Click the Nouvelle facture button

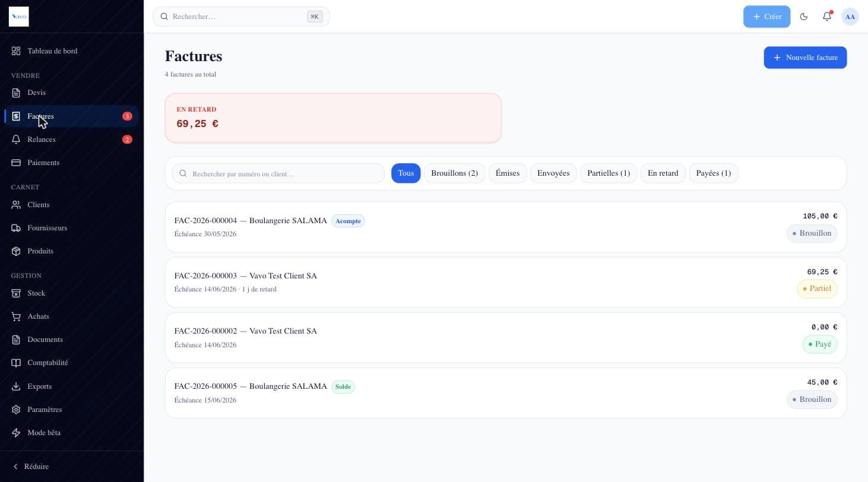click(x=805, y=58)
